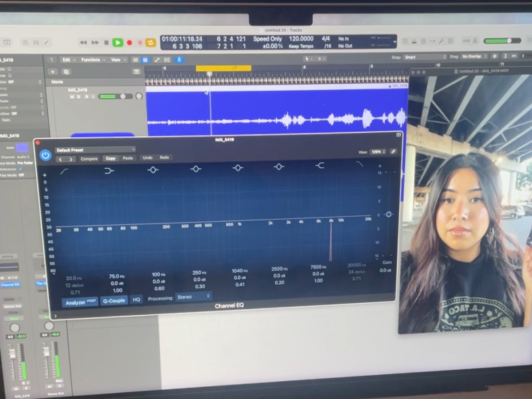This screenshot has width=532, height=399.
Task: Toggle the Channel EQ power button
Action: pyautogui.click(x=45, y=155)
